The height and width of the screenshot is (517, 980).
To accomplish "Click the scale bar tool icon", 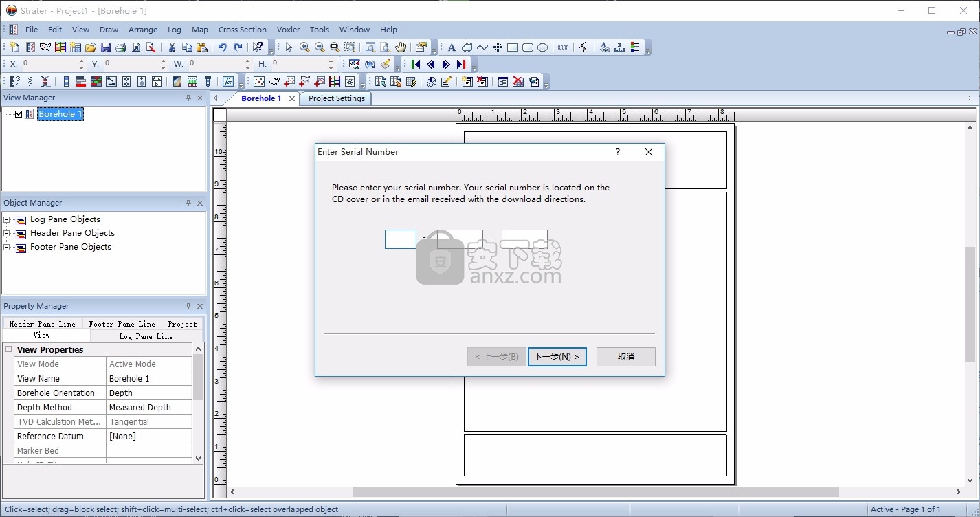I will (620, 47).
